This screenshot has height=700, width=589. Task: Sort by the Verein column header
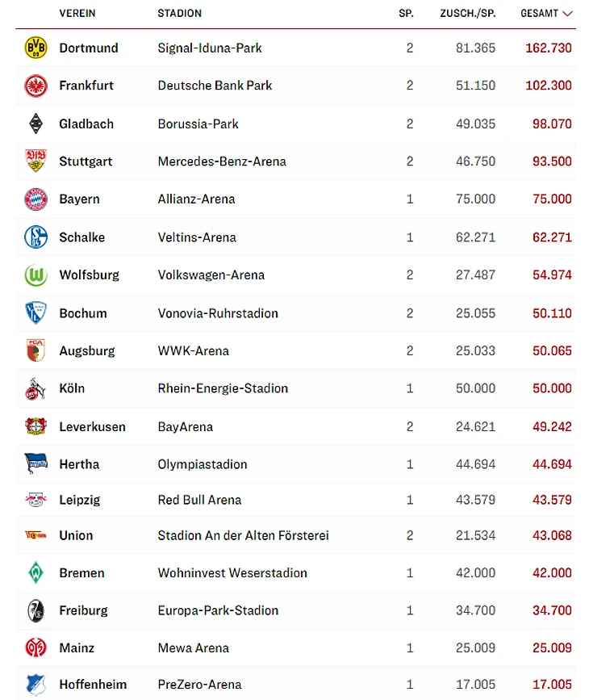[77, 14]
